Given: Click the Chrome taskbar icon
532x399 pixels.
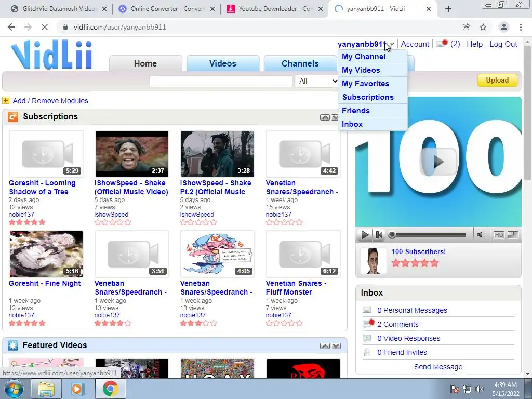Looking at the screenshot, I should click(110, 389).
